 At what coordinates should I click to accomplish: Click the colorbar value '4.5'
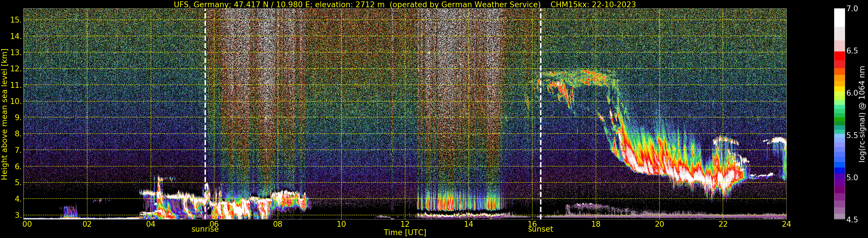852,220
